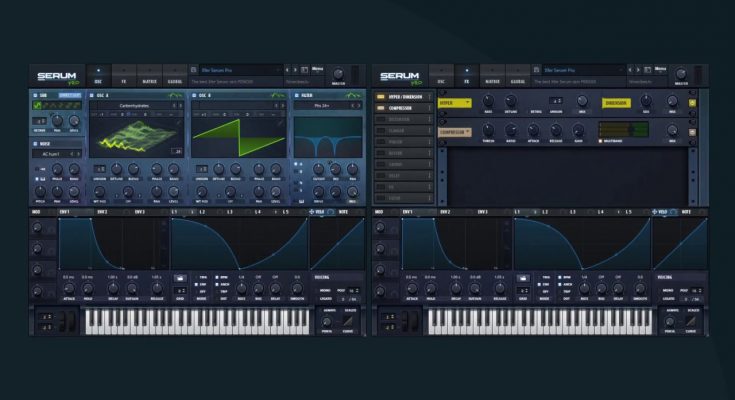Viewport: 735px width, 400px height.
Task: Toggle the LFO ANCH checkbox in left window
Action: pos(217,284)
